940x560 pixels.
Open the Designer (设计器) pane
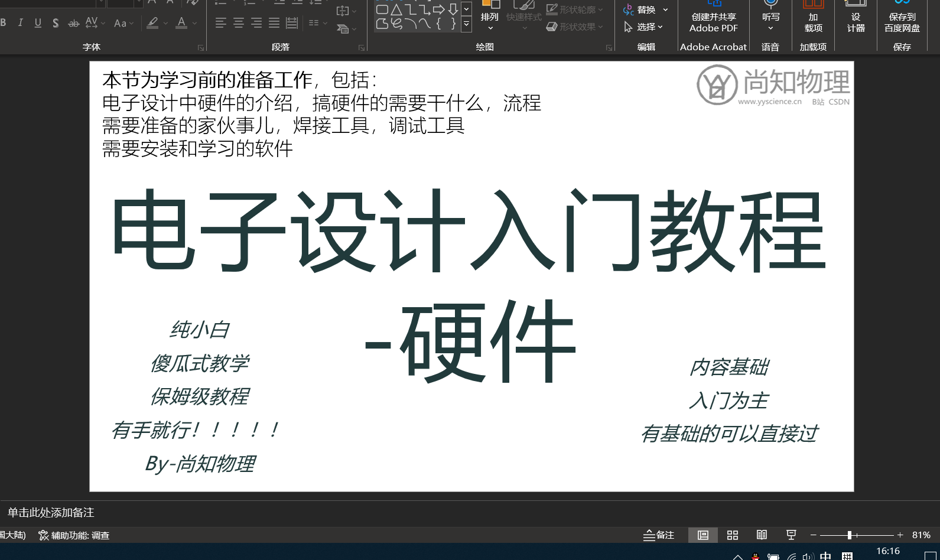click(x=856, y=18)
